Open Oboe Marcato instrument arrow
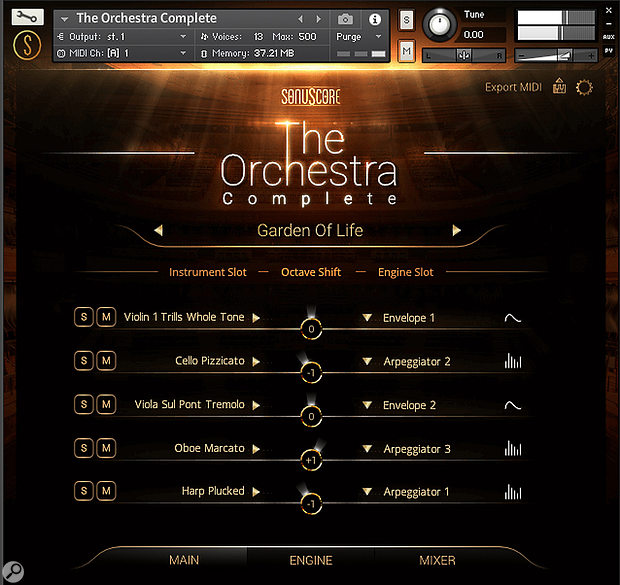620x585 pixels. (x=256, y=449)
